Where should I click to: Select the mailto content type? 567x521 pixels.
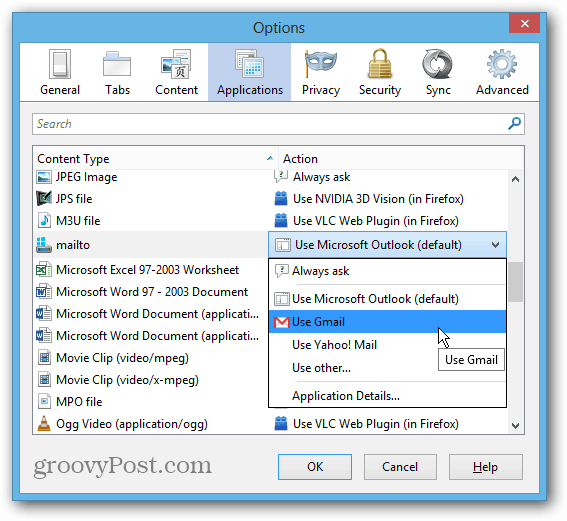(x=151, y=245)
